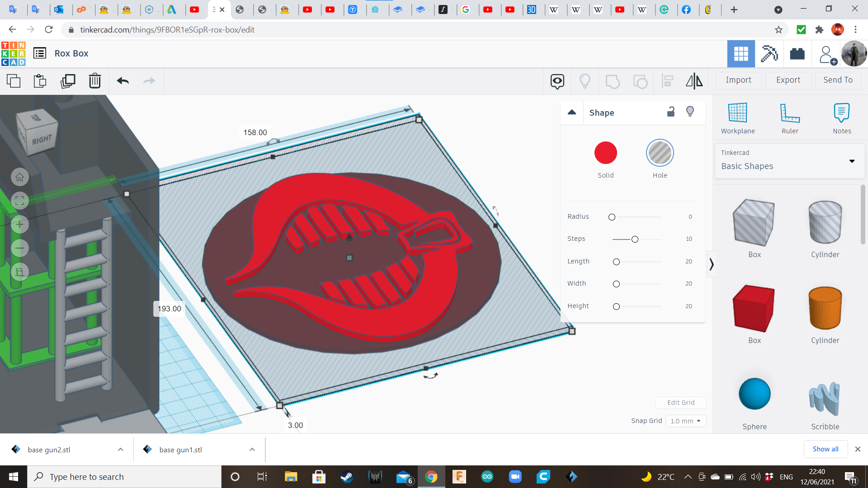
Task: Toggle shape visibility lightbulb in panel
Action: [x=690, y=112]
